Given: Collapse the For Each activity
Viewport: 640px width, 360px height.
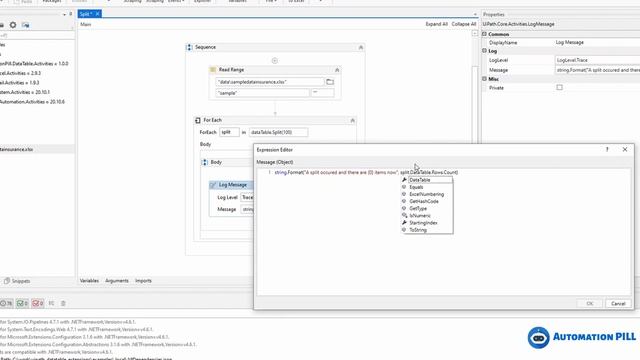Looking at the screenshot, I should [x=353, y=120].
